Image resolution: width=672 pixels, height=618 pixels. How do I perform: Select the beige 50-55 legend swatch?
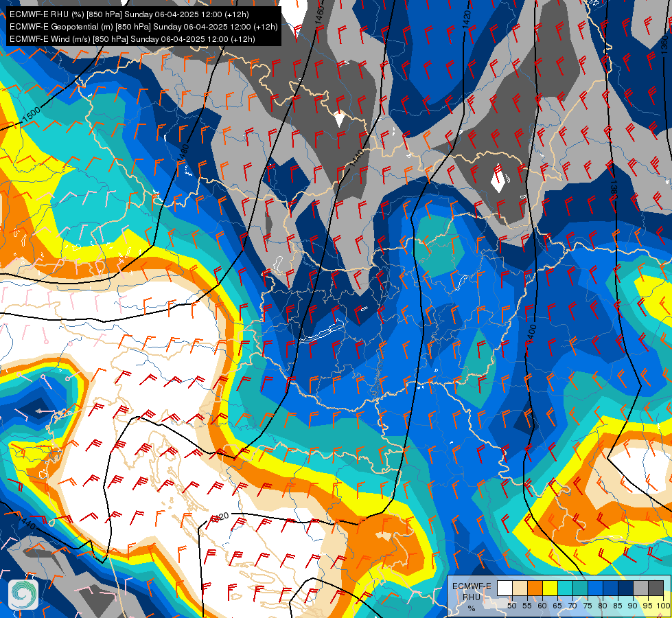click(520, 588)
